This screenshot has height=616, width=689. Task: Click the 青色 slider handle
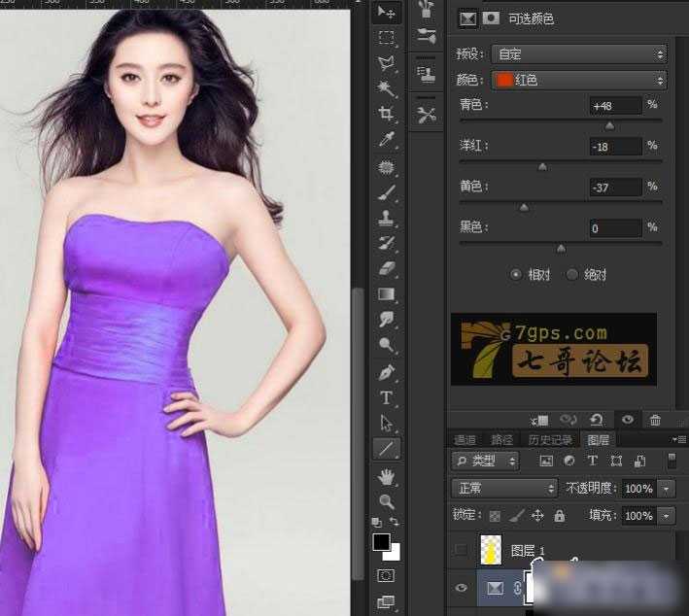click(x=609, y=126)
